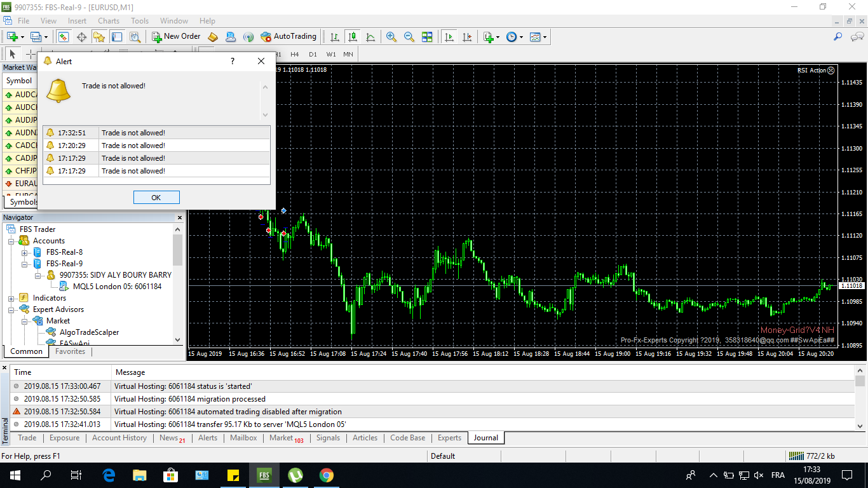Image resolution: width=868 pixels, height=488 pixels.
Task: Open Google Chrome from the taskbar
Action: click(x=327, y=475)
